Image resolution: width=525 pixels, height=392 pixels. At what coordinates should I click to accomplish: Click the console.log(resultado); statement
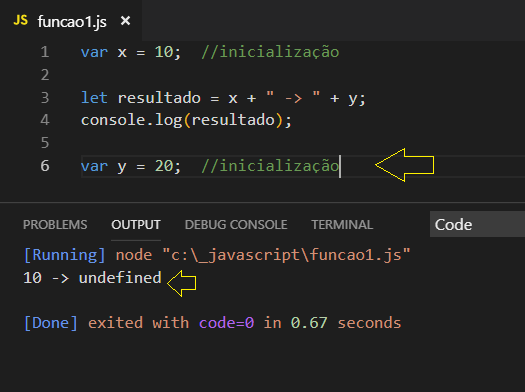pyautogui.click(x=186, y=120)
